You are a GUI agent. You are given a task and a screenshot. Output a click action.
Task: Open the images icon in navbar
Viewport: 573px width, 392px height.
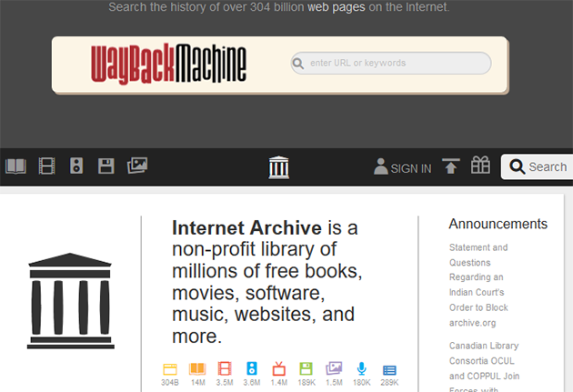[137, 166]
